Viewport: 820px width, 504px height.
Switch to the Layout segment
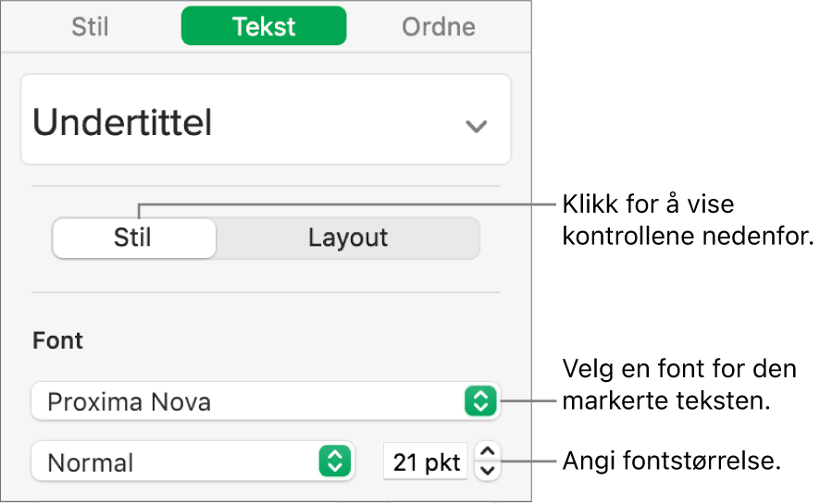[x=348, y=239]
